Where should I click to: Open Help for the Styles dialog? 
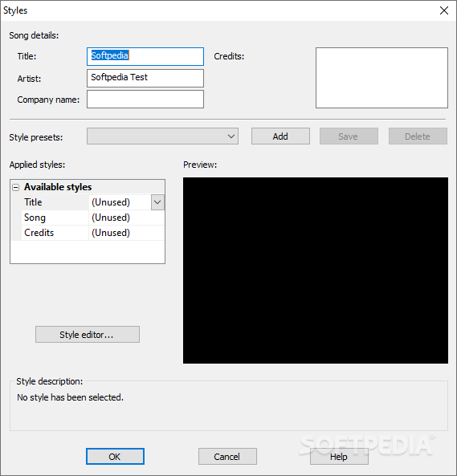[339, 456]
